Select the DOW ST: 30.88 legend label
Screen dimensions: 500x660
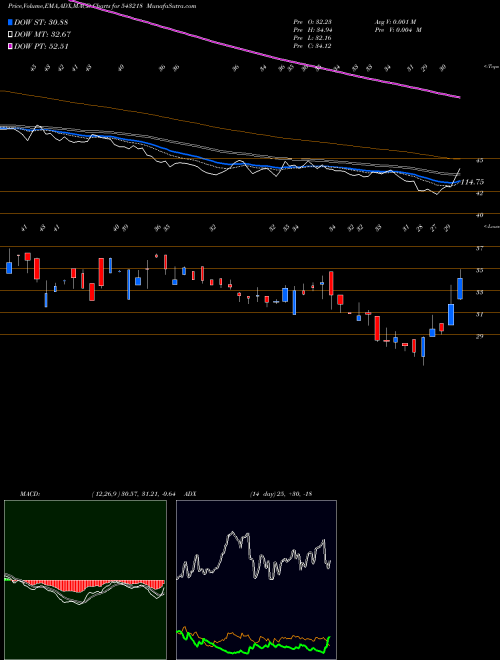coord(41,22)
